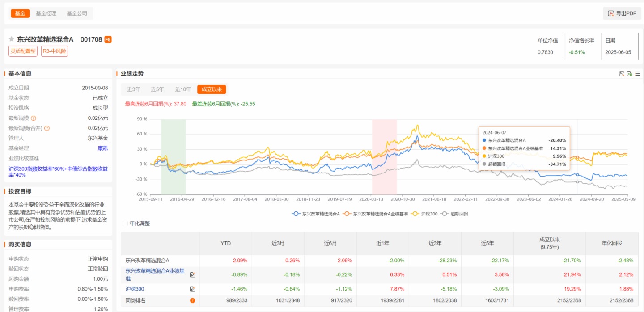This screenshot has width=644, height=312.
Task: Switch to the 基金经理 tab
Action: (x=46, y=13)
